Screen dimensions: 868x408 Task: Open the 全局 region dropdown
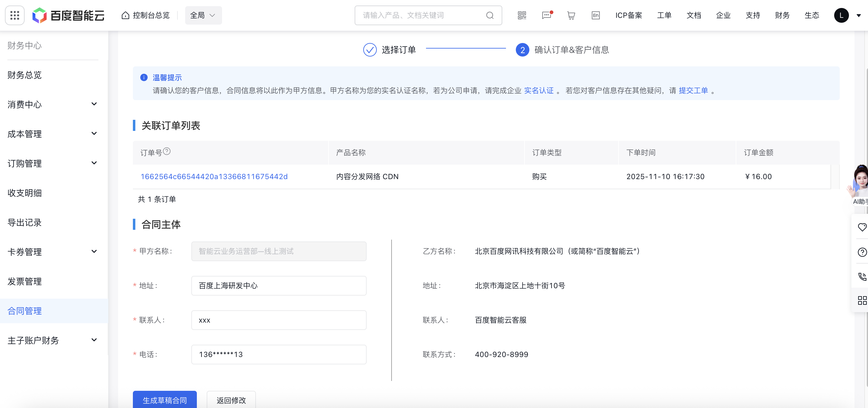[x=203, y=15]
